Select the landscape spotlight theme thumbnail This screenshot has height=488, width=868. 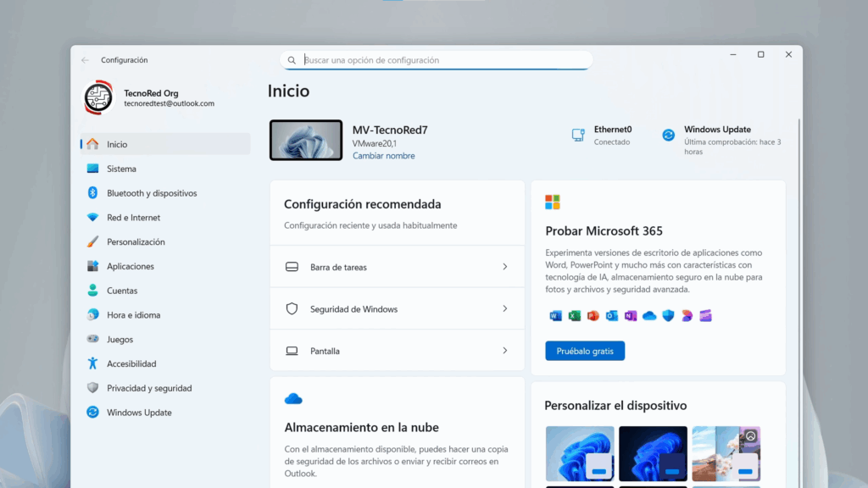click(726, 453)
